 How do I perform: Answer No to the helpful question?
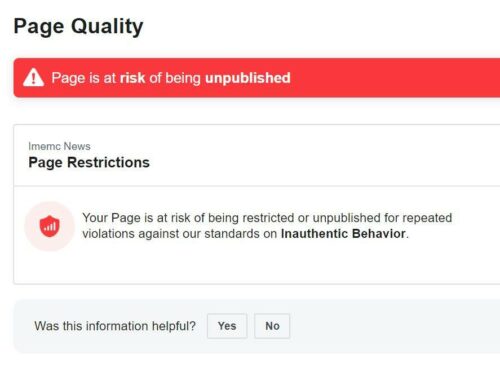(272, 326)
